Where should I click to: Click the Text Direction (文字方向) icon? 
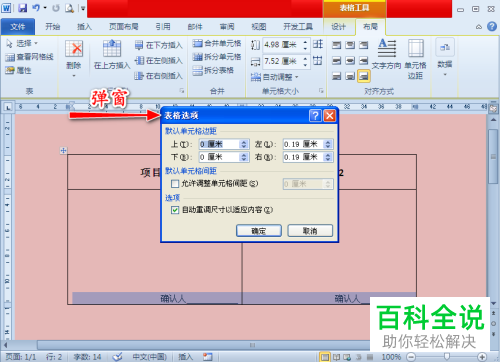(387, 48)
